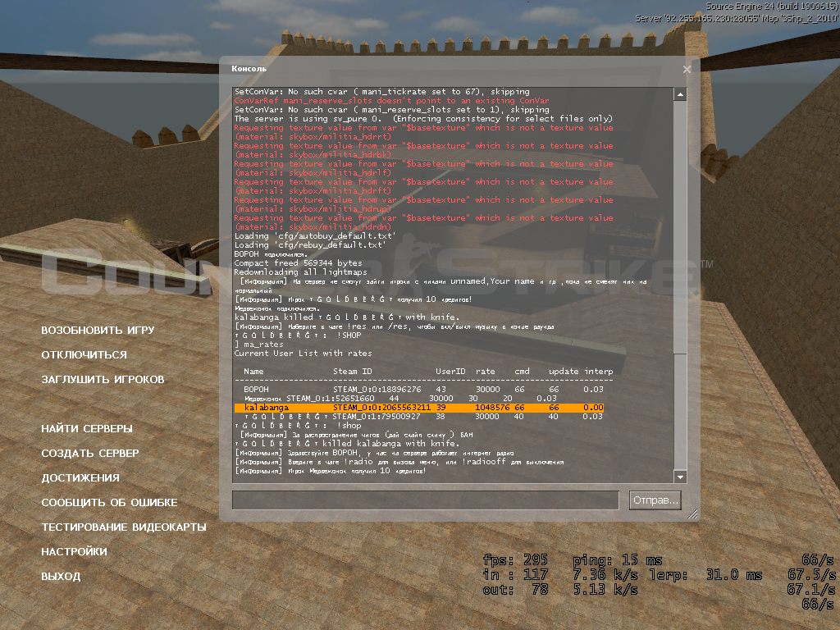Click the STEAM_0:1:79500927 row
This screenshot has width=840, height=630.
point(423,416)
